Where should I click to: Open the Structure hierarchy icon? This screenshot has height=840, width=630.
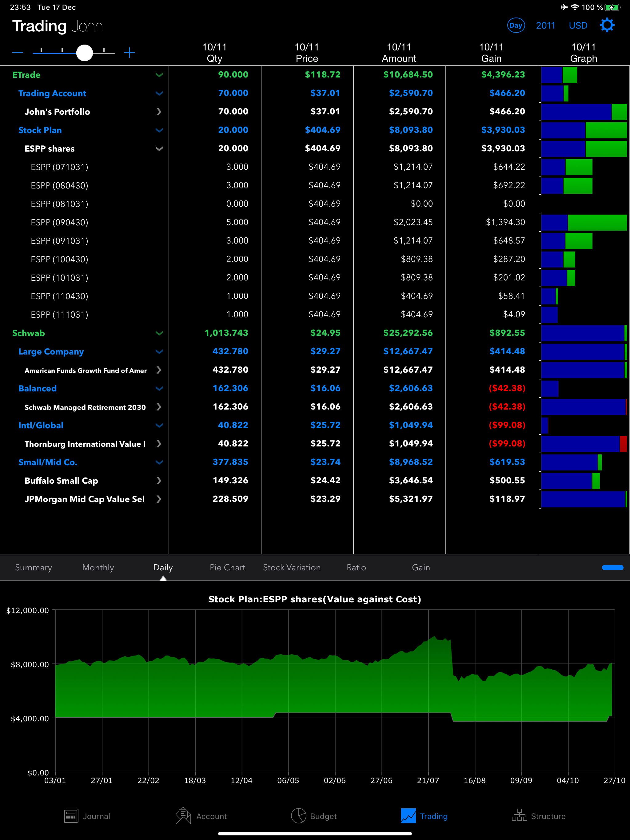click(x=519, y=816)
